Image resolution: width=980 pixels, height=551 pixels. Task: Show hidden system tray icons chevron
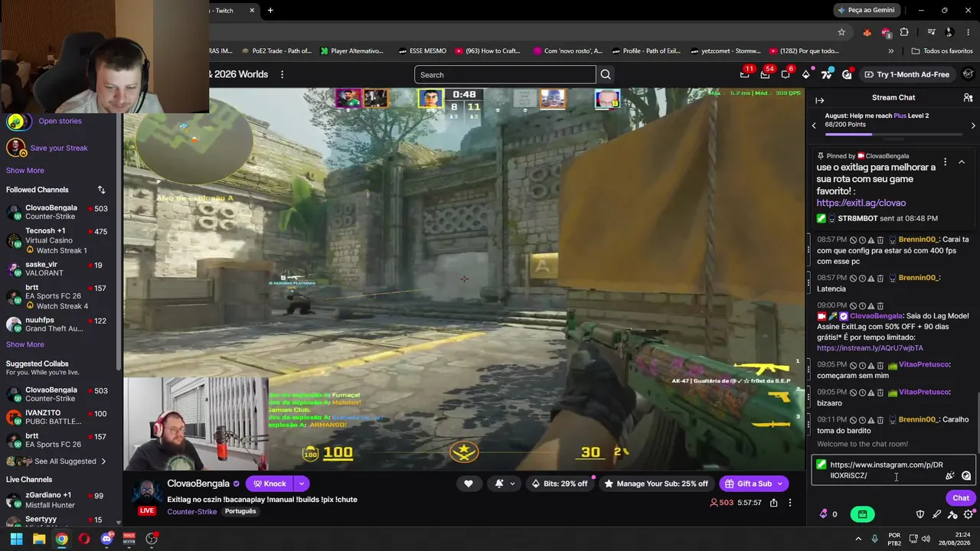pyautogui.click(x=858, y=539)
